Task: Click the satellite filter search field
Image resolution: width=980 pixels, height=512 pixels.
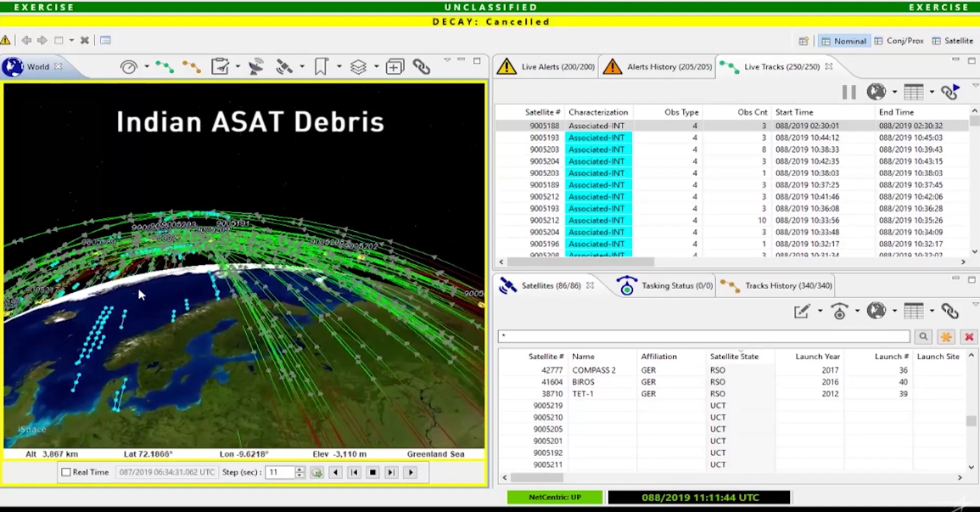Action: coord(703,337)
